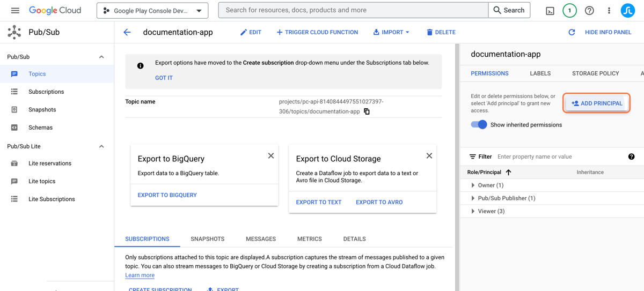The image size is (644, 291).
Task: Open the user account avatar
Action: [628, 11]
